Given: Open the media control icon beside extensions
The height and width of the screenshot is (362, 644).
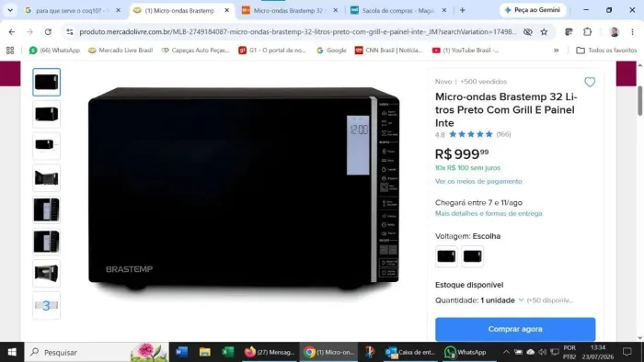Looking at the screenshot, I should [x=569, y=31].
